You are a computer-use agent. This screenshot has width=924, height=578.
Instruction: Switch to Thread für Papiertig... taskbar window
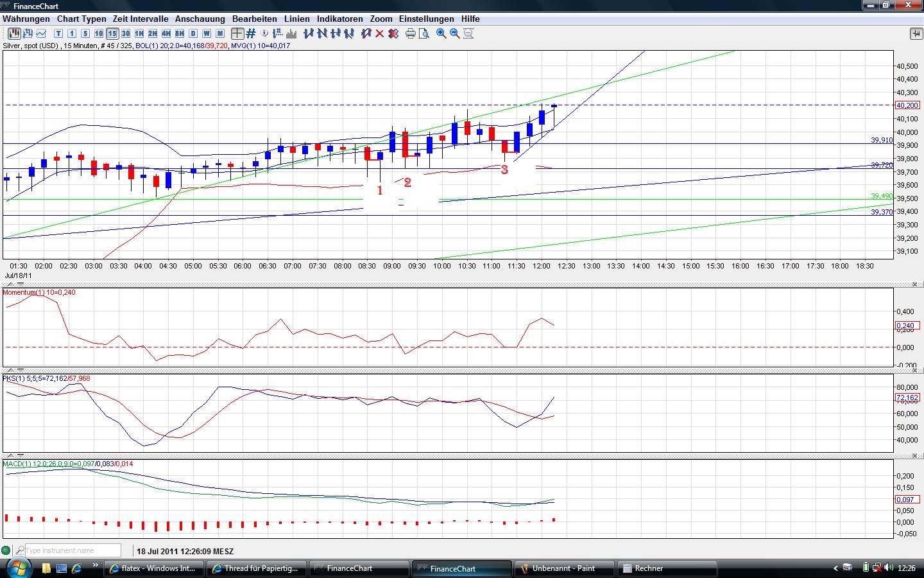tap(257, 568)
